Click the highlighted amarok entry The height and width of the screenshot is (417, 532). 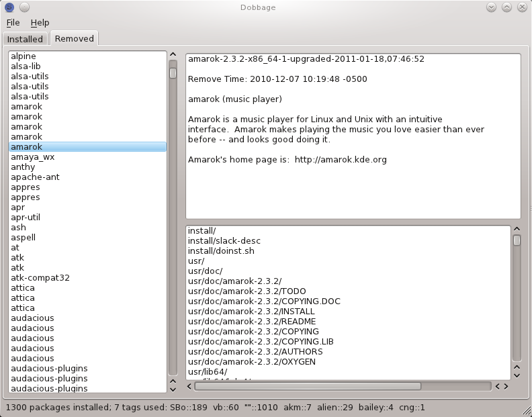87,146
